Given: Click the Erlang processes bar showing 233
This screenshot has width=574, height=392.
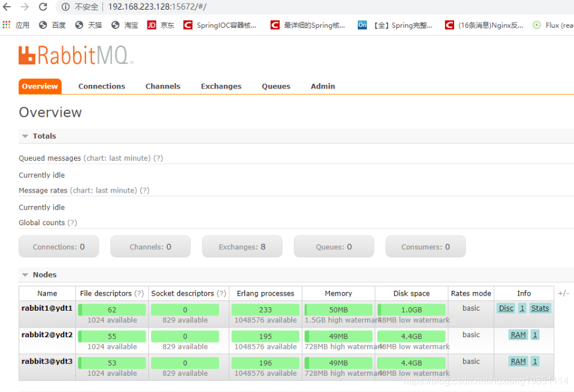Looking at the screenshot, I should [266, 310].
